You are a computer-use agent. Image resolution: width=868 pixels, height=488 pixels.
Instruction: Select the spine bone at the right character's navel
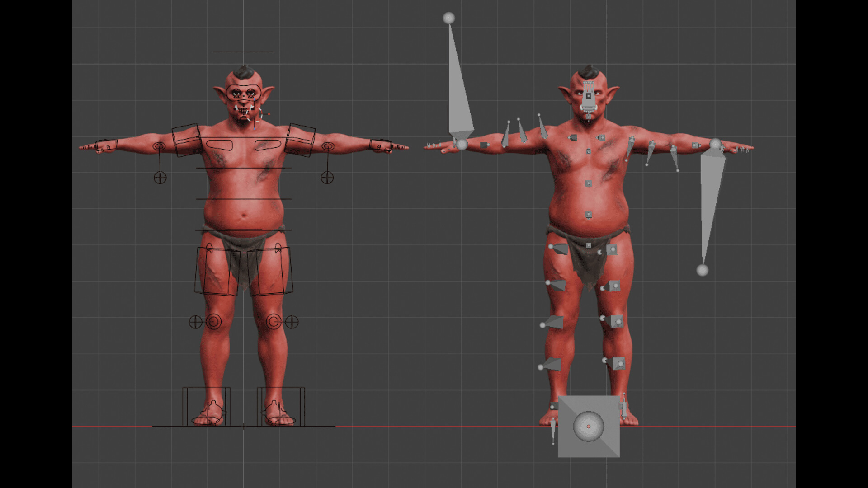click(589, 215)
